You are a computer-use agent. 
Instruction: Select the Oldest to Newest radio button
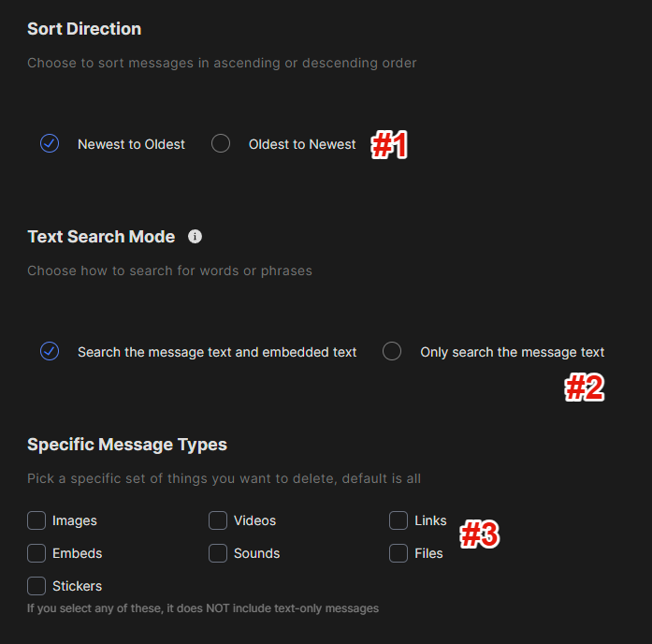(x=221, y=143)
